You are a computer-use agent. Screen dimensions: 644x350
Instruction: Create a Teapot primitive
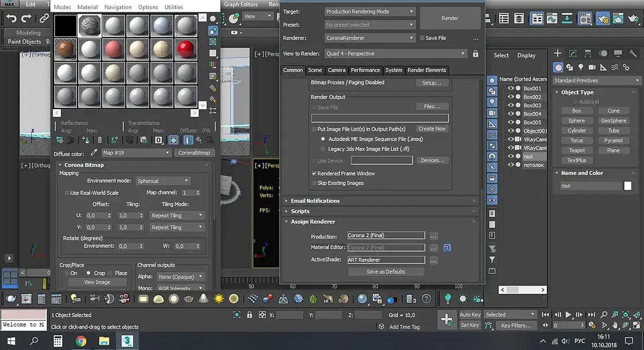coord(576,150)
